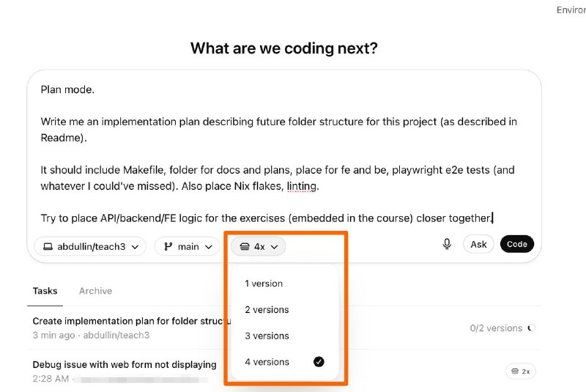Open the Debug issue with web form task

125,364
